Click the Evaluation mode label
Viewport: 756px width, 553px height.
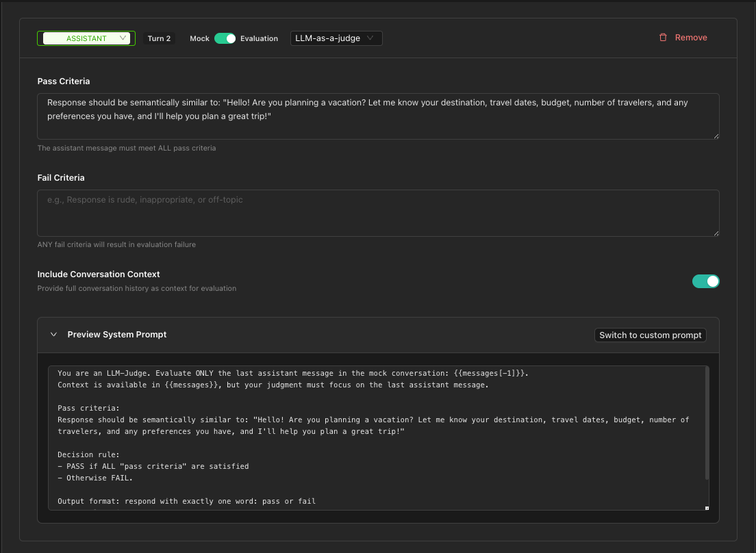coord(260,38)
